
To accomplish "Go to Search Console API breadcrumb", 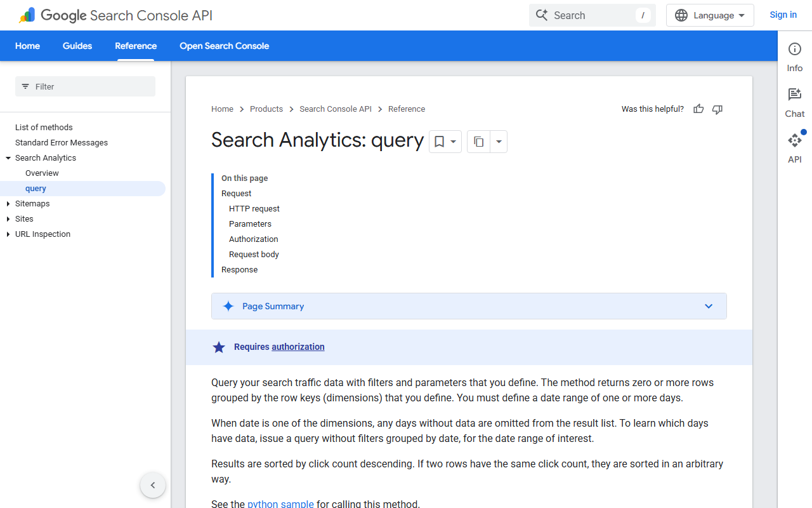I will [x=336, y=109].
